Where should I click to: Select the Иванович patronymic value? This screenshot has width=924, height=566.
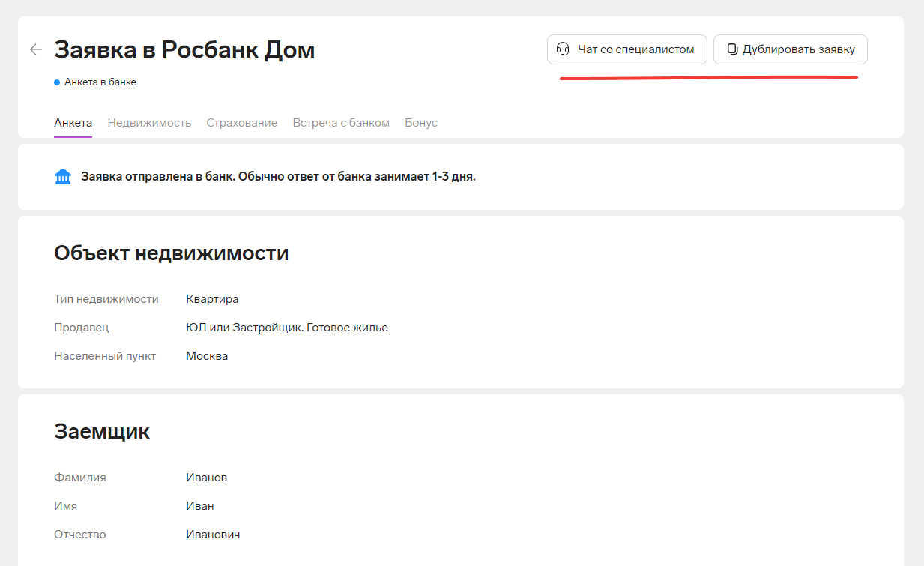[x=213, y=535]
